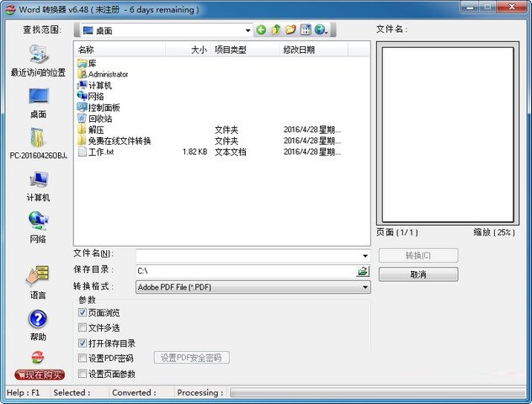Image resolution: width=532 pixels, height=404 pixels.
Task: Select 计算机 in the file list
Action: 94,86
